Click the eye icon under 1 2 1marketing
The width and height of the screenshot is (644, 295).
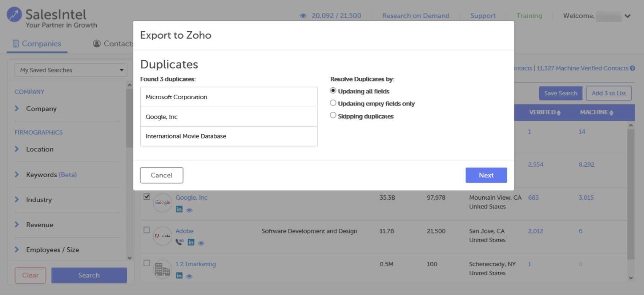click(189, 276)
